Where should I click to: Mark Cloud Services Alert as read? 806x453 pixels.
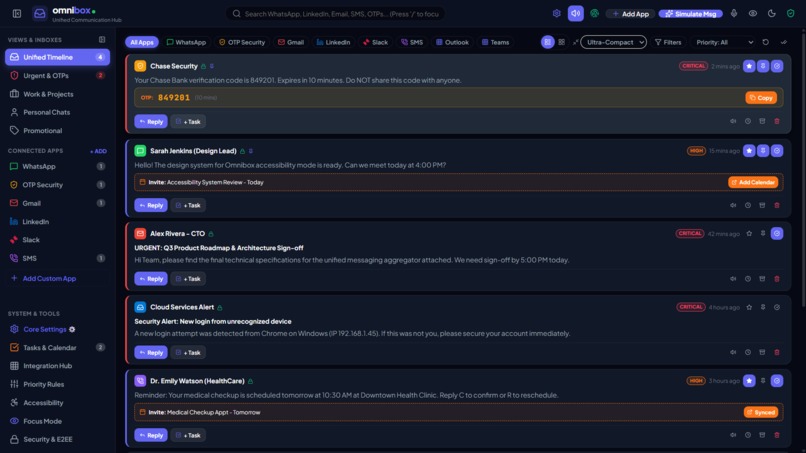click(777, 307)
